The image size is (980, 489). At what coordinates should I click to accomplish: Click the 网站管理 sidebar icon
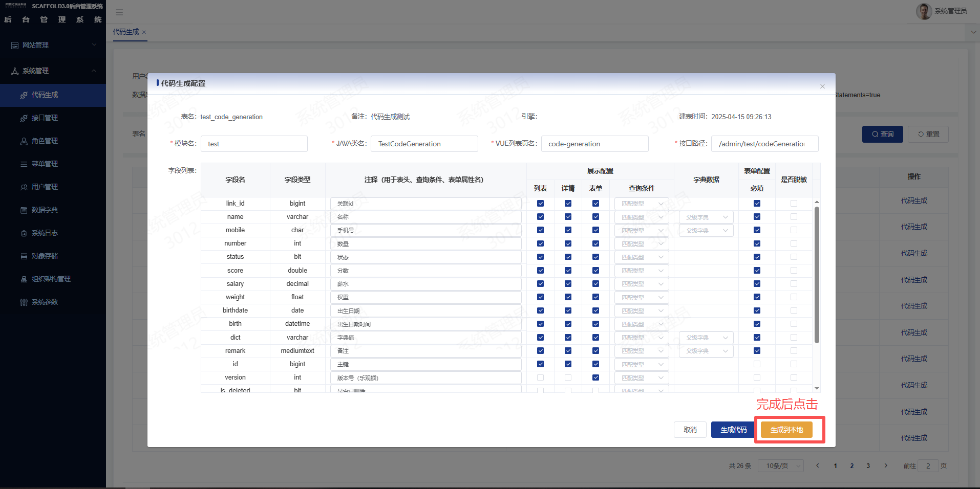(x=15, y=46)
